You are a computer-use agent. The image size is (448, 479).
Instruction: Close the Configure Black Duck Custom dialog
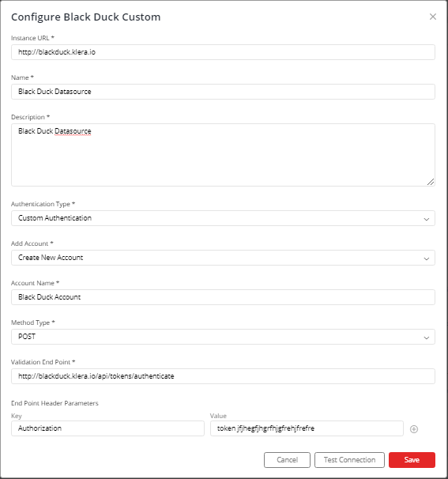point(433,17)
